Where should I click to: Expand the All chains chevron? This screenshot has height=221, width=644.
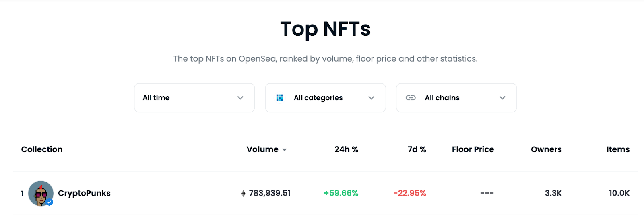click(502, 98)
